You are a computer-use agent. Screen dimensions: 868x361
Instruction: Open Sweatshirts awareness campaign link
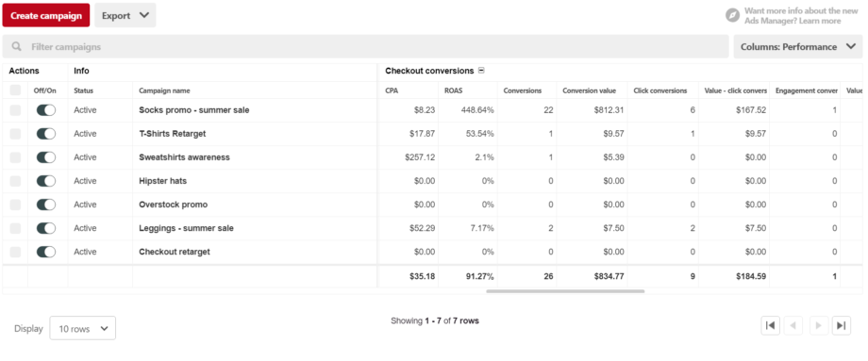tap(184, 157)
